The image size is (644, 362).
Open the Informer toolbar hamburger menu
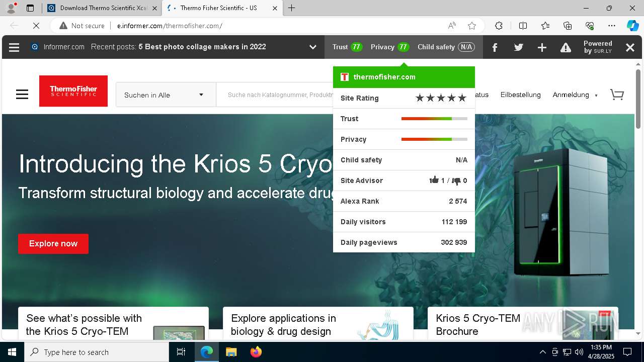(x=14, y=47)
